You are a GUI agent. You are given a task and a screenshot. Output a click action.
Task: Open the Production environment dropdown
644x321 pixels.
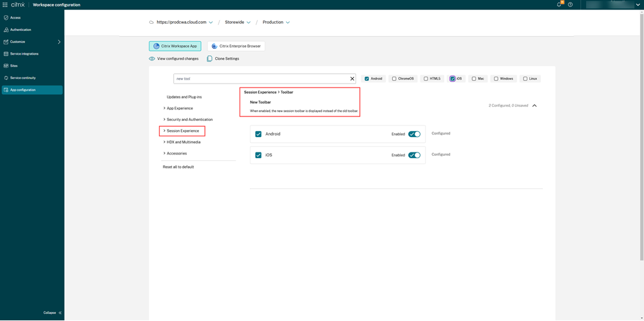[276, 23]
